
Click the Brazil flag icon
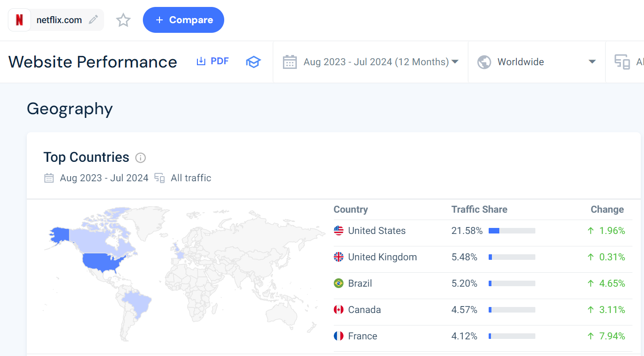[339, 283]
